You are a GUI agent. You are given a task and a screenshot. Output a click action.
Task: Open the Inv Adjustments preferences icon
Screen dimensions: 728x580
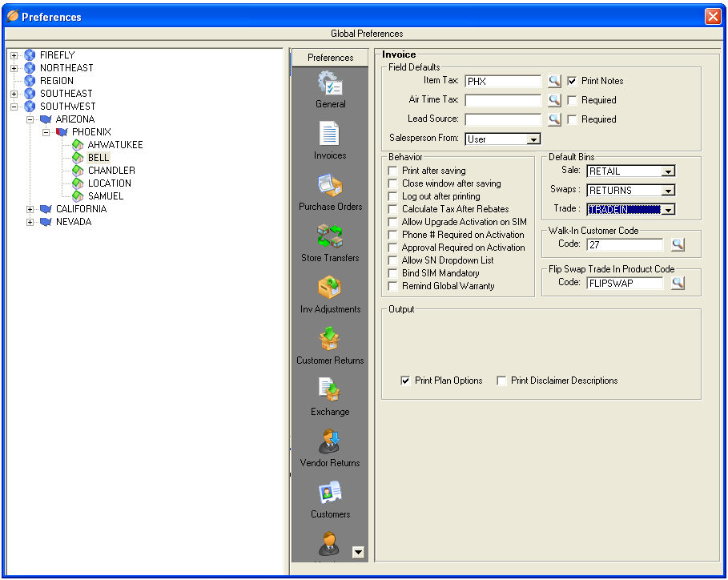click(x=330, y=288)
